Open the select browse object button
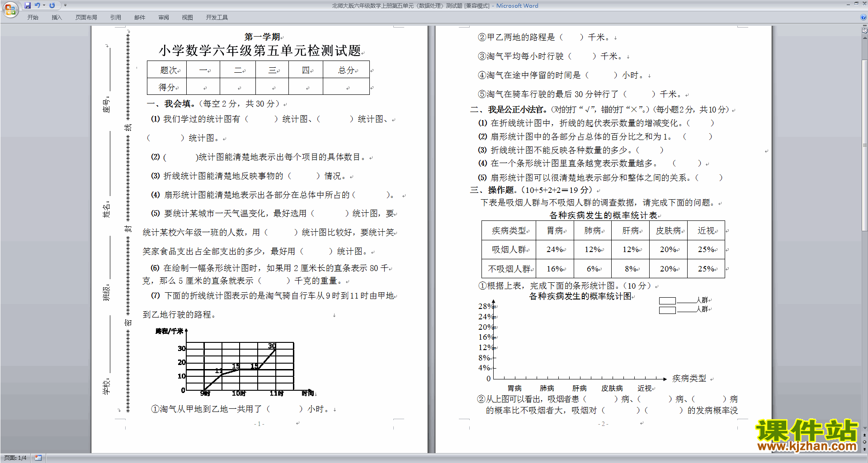This screenshot has height=463, width=868. (865, 442)
